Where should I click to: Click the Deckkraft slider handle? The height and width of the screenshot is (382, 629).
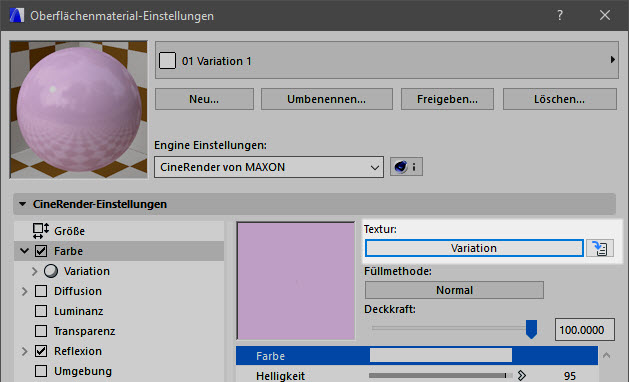click(x=531, y=329)
